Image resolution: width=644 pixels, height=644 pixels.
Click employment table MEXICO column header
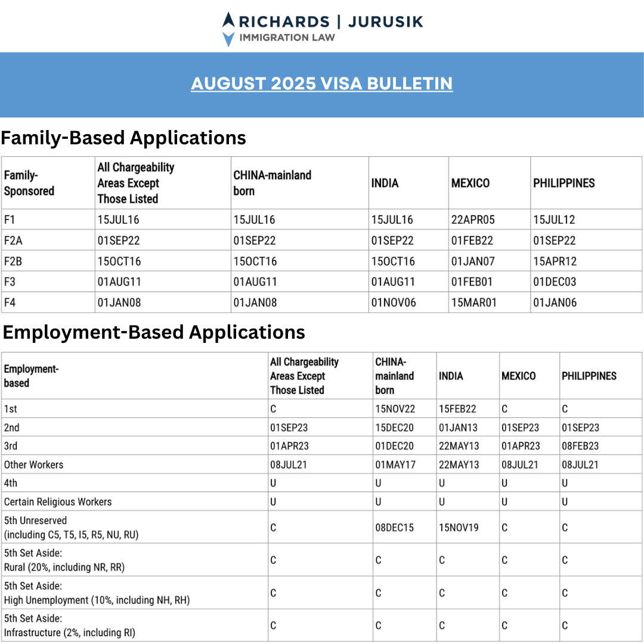(518, 376)
